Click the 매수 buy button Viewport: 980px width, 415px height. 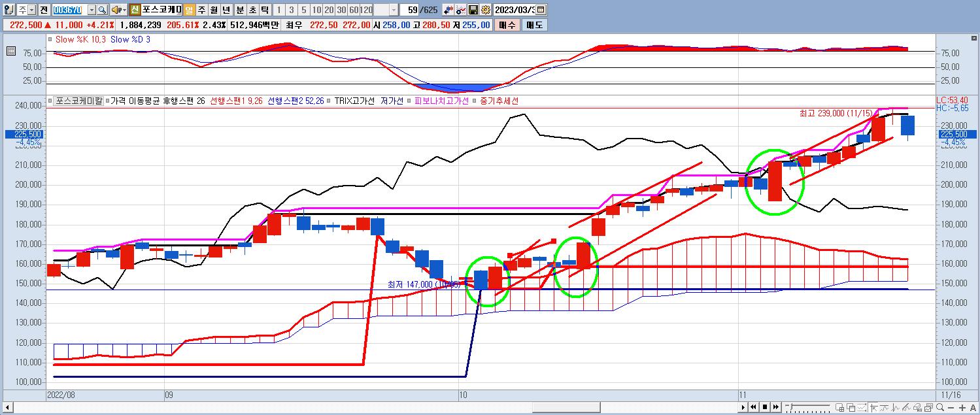click(x=507, y=25)
